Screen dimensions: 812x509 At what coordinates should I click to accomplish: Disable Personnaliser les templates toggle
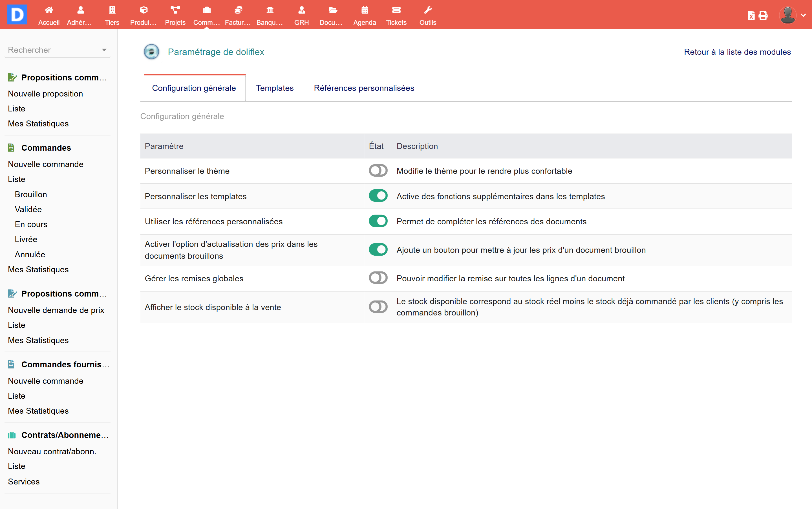click(378, 196)
